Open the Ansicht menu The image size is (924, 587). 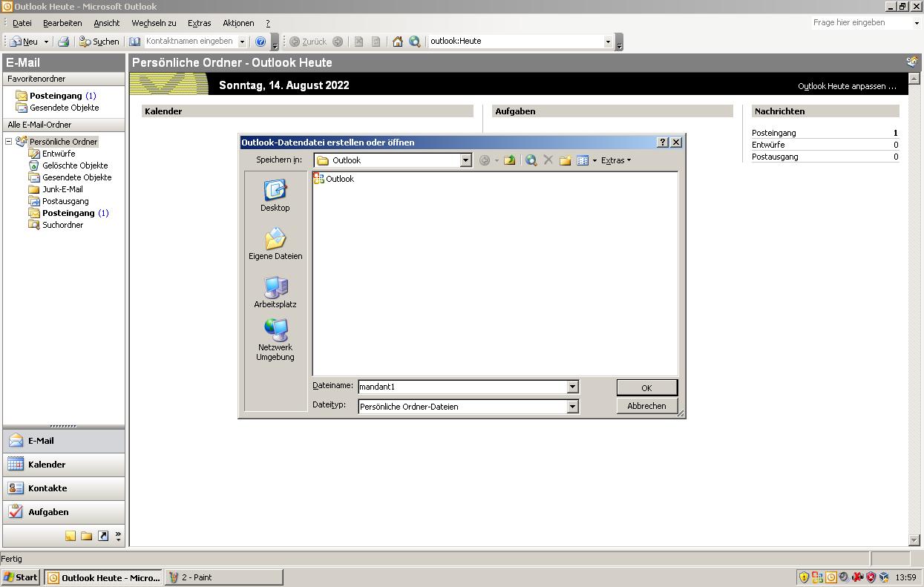[107, 23]
